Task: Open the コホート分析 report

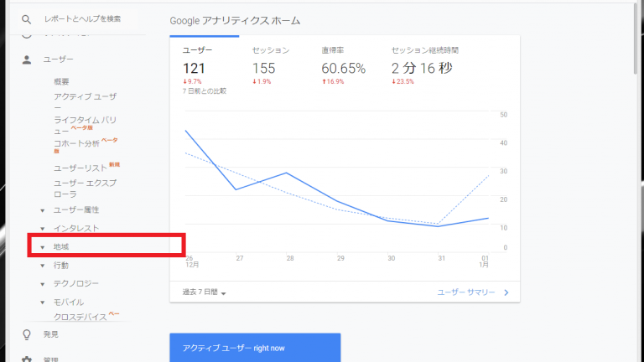Action: [x=86, y=145]
